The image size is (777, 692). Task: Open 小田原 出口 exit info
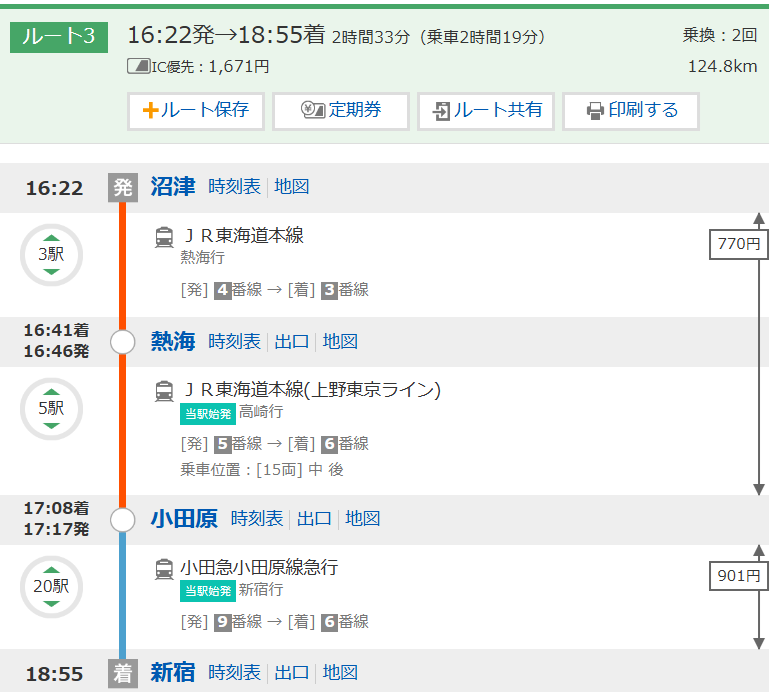(x=314, y=519)
